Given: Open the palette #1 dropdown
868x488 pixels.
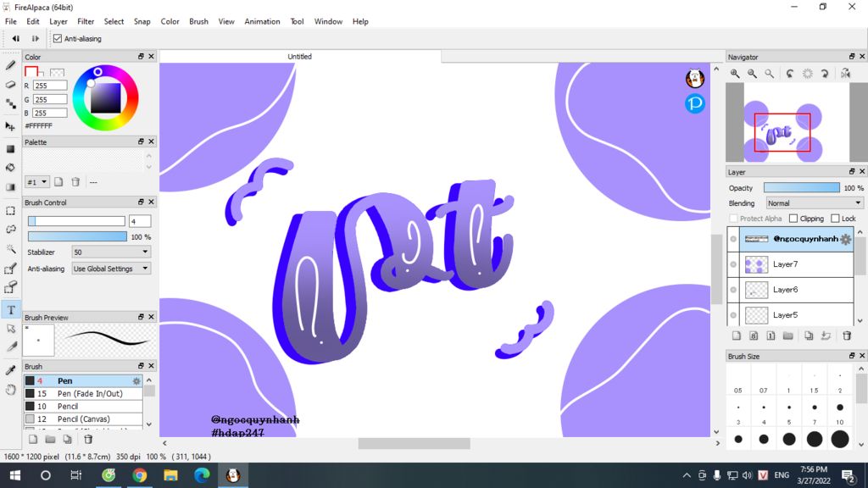Looking at the screenshot, I should click(x=37, y=182).
